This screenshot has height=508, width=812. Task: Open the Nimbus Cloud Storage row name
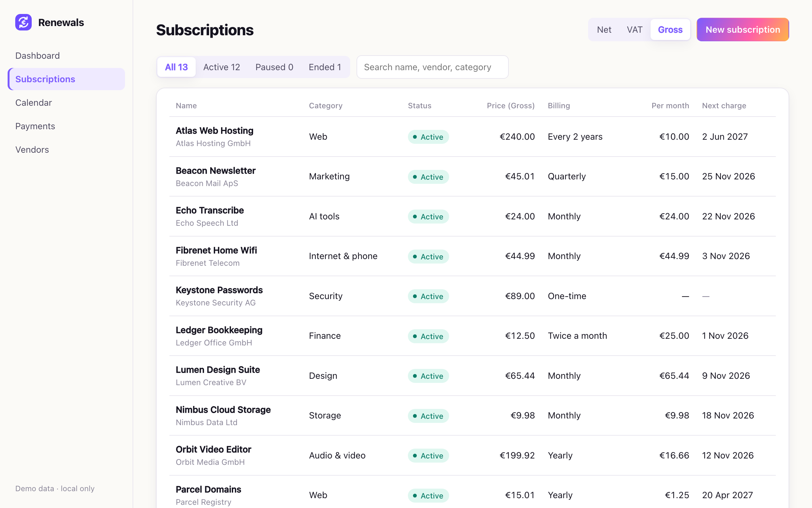[223, 409]
